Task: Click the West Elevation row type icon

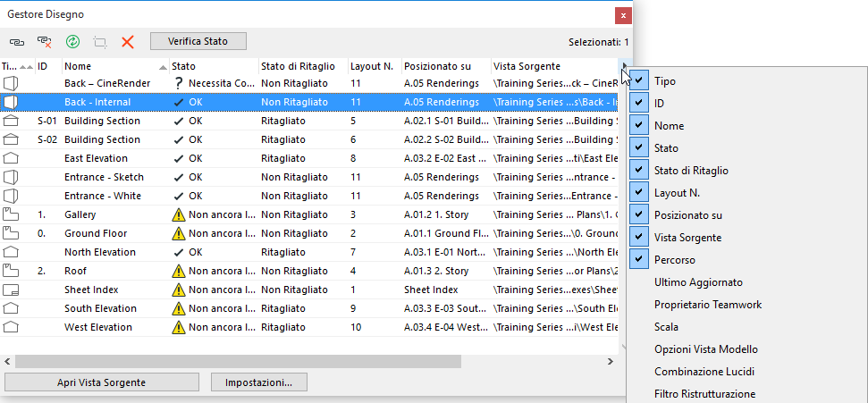Action: click(11, 327)
